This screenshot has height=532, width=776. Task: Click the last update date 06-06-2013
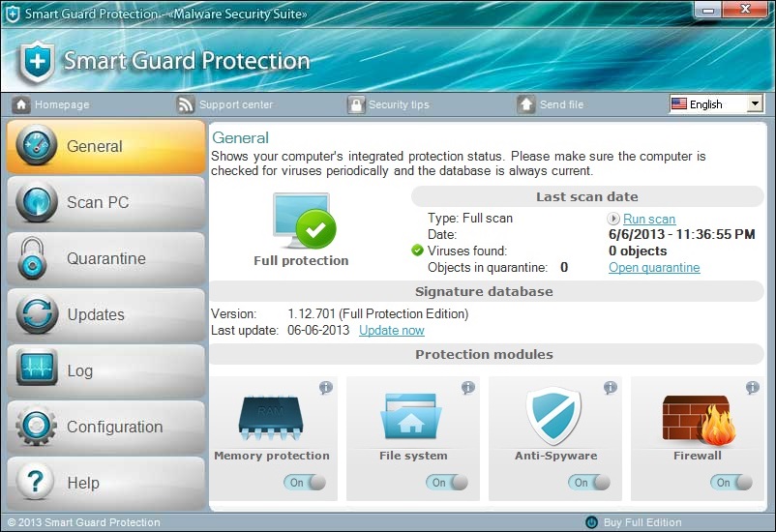pyautogui.click(x=318, y=330)
